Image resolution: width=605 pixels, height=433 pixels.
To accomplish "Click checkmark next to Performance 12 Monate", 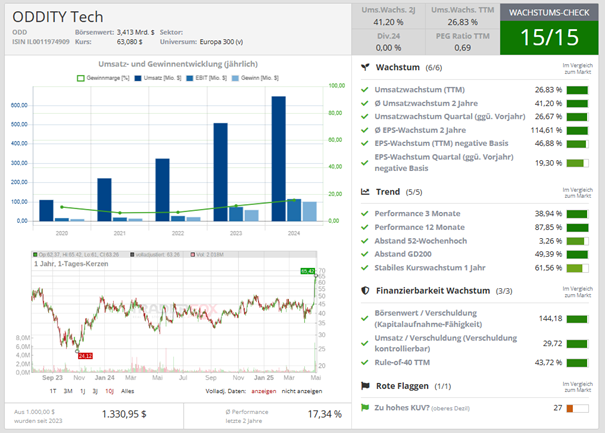I will tap(365, 227).
